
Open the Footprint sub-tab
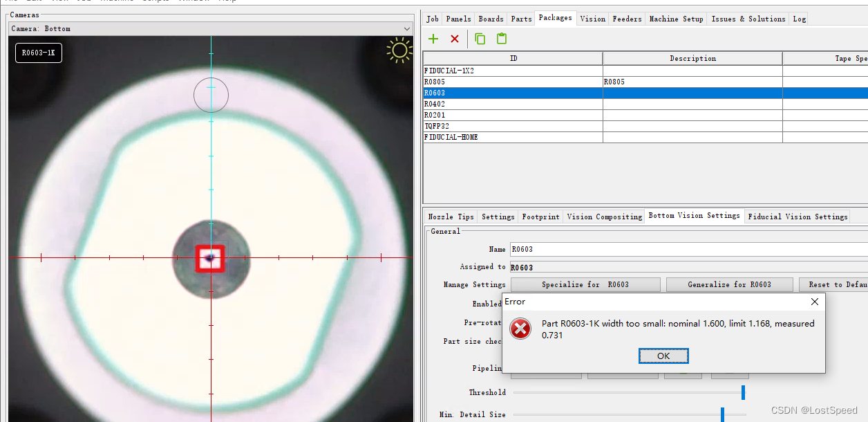pyautogui.click(x=540, y=217)
